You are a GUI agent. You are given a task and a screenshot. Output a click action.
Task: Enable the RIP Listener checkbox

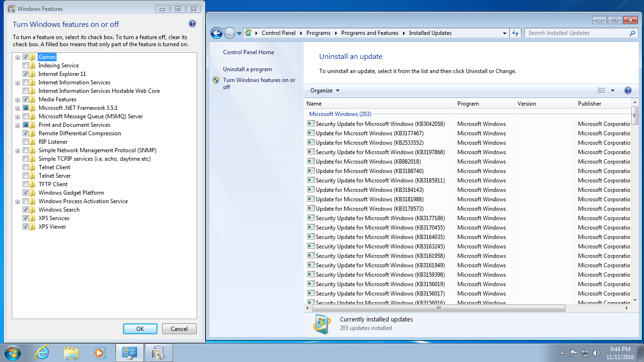(x=25, y=142)
